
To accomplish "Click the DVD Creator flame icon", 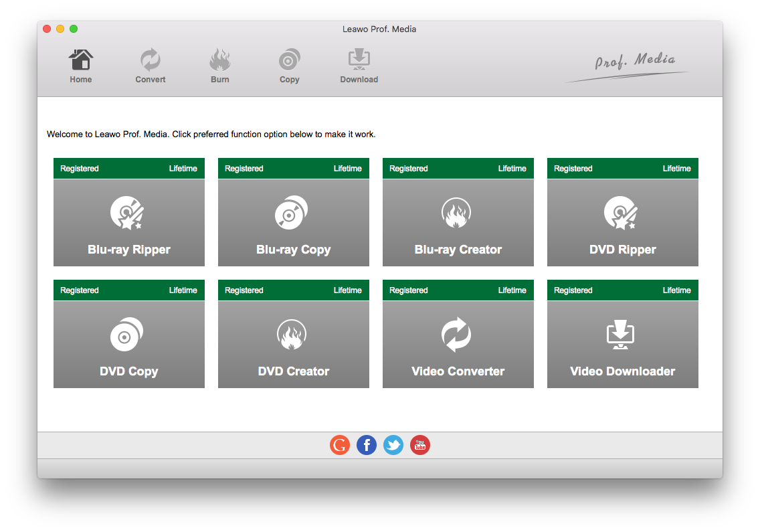I will pos(291,334).
